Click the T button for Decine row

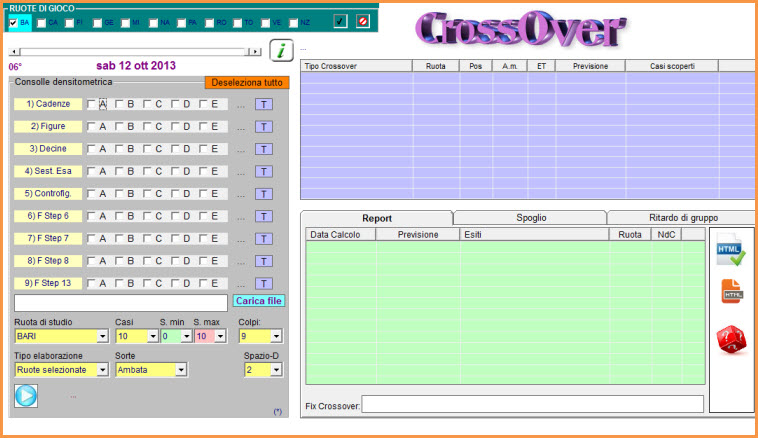pyautogui.click(x=263, y=149)
